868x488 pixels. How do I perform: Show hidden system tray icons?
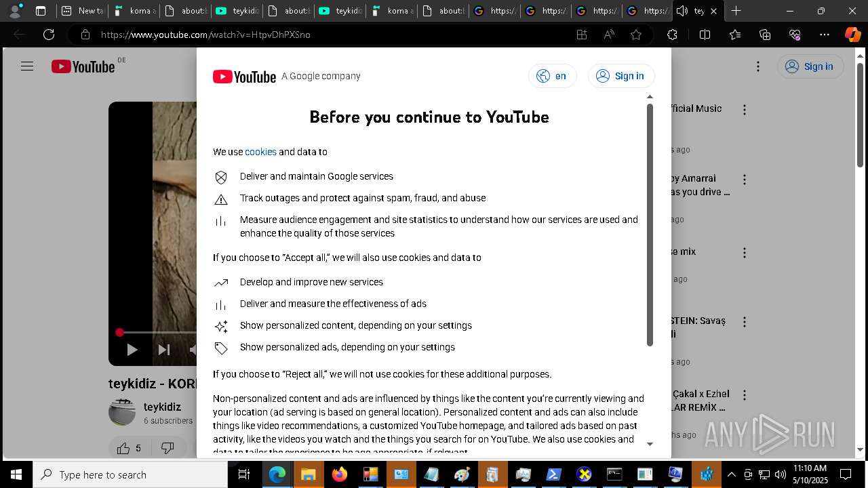[x=732, y=474]
